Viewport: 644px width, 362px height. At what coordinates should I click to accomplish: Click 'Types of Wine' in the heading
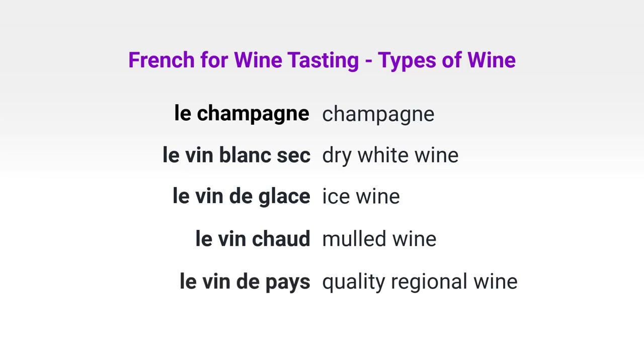[x=447, y=60]
